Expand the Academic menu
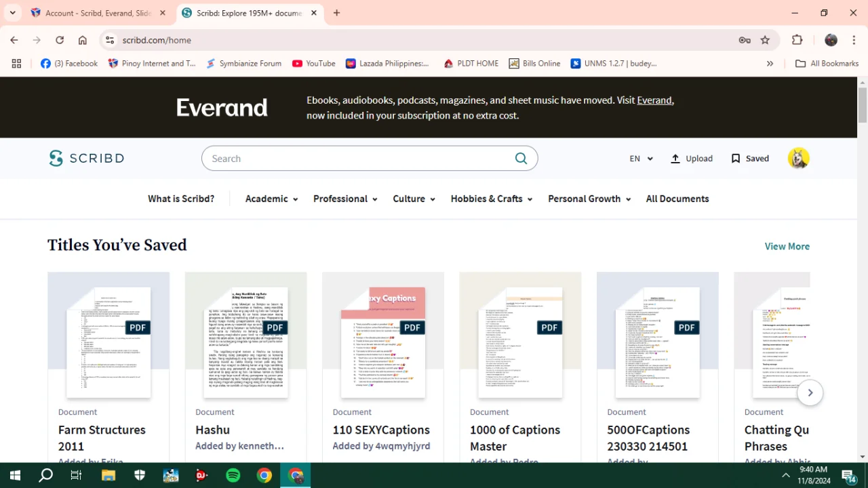Image resolution: width=868 pixels, height=488 pixels. tap(271, 199)
